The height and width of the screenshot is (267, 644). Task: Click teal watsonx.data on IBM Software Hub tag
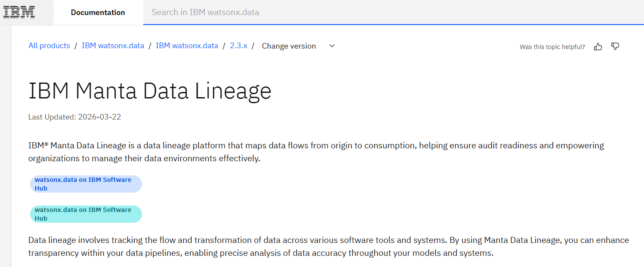86,214
